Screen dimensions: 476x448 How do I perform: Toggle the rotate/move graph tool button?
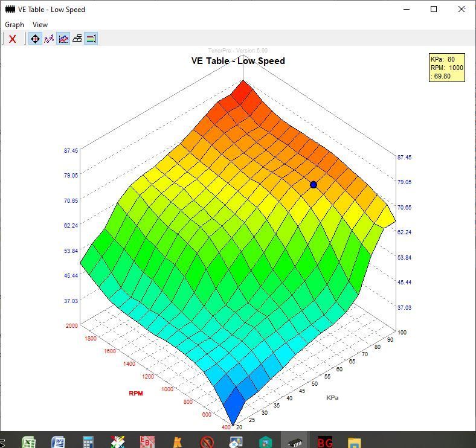[35, 39]
